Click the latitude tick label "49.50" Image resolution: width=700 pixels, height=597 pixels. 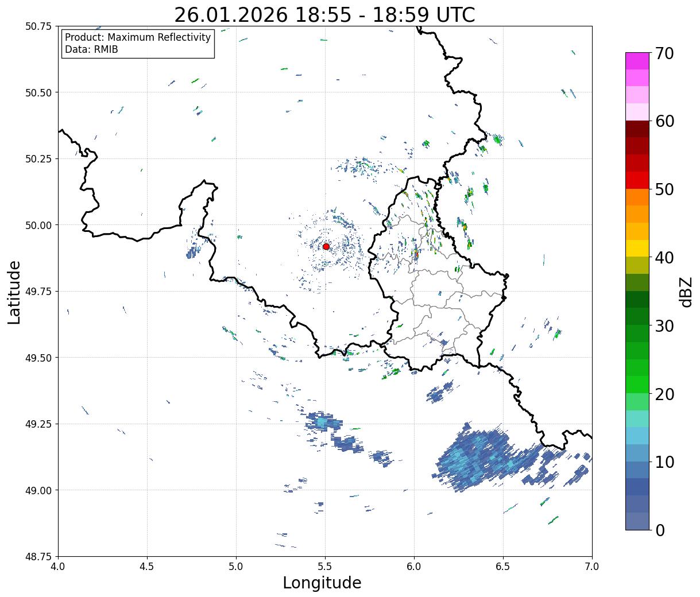point(38,358)
